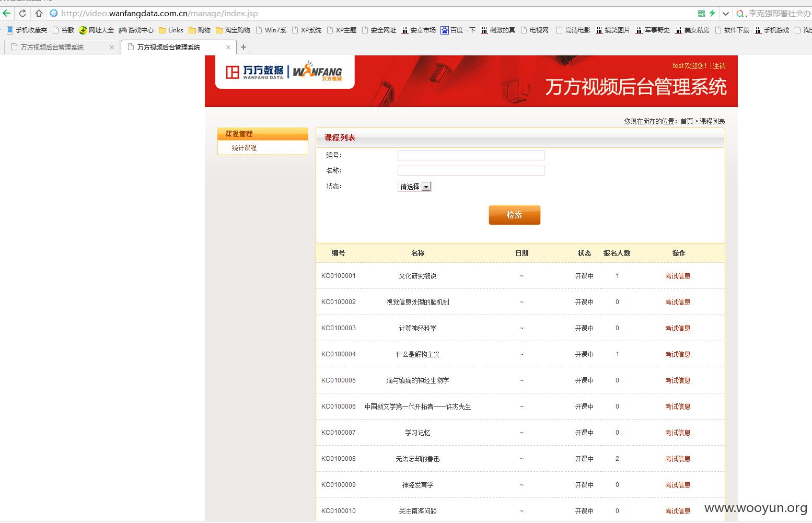Expand the address bar dropdown arrow
The width and height of the screenshot is (812, 523).
pos(725,14)
